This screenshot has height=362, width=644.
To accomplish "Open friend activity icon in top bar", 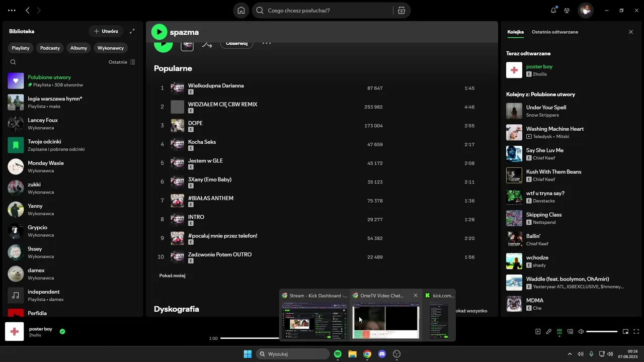I will [x=567, y=10].
